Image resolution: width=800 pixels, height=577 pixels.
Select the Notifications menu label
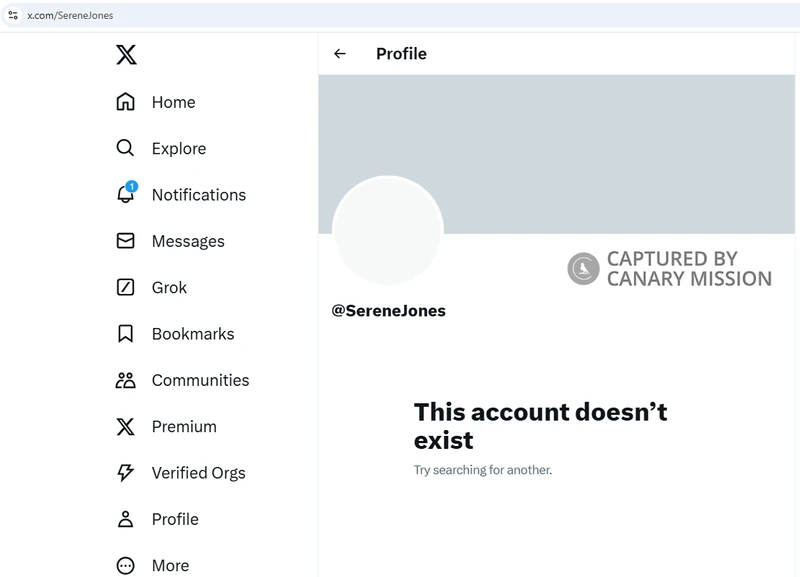click(x=199, y=195)
